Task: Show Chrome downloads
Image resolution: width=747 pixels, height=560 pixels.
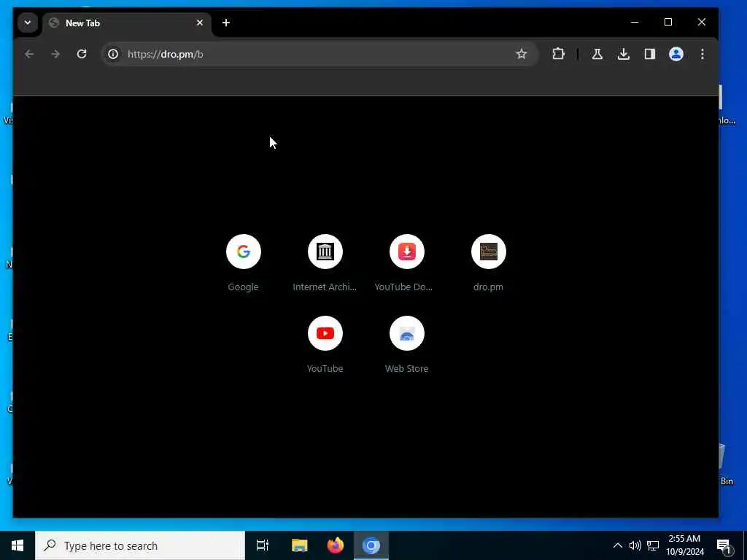Action: (x=624, y=54)
